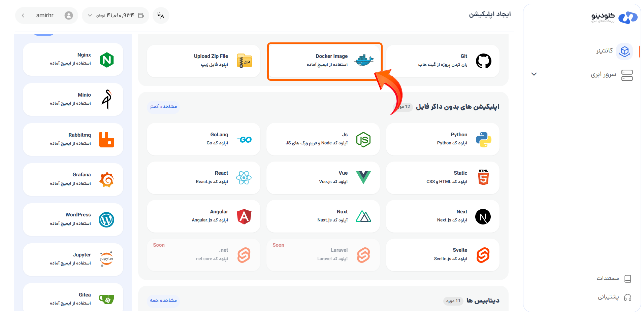Click the React atom icon
This screenshot has width=644, height=315.
pos(244,178)
